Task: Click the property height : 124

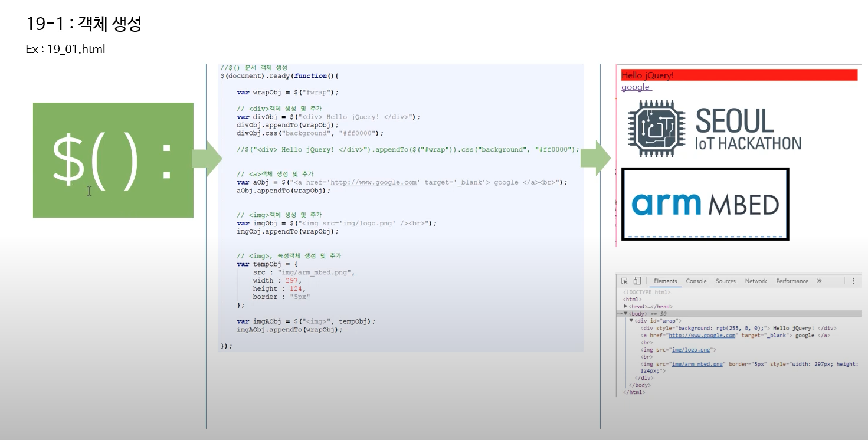Action: coord(277,289)
